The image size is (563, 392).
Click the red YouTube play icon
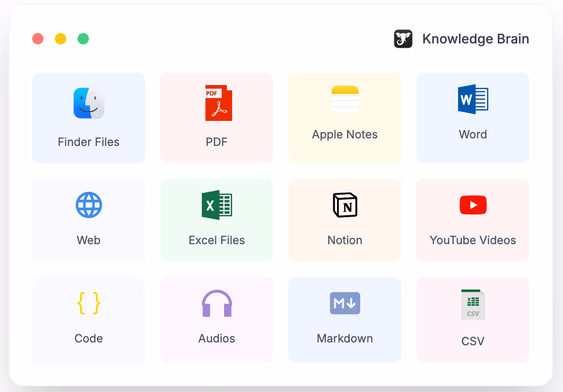click(473, 205)
